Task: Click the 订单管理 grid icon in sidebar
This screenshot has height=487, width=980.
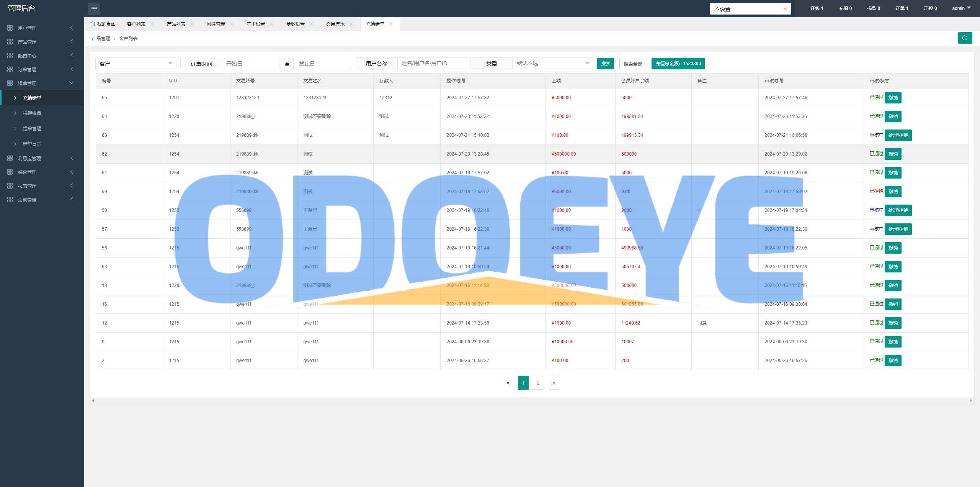Action: click(x=10, y=69)
